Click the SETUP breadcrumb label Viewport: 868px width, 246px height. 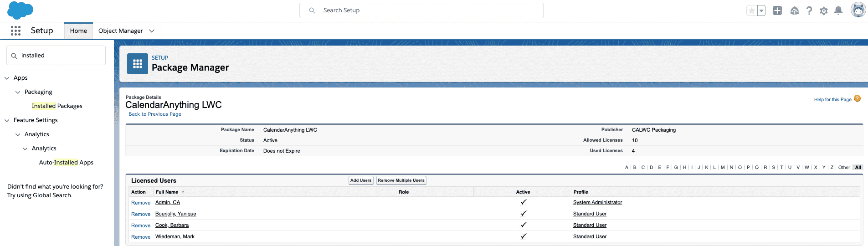(160, 58)
